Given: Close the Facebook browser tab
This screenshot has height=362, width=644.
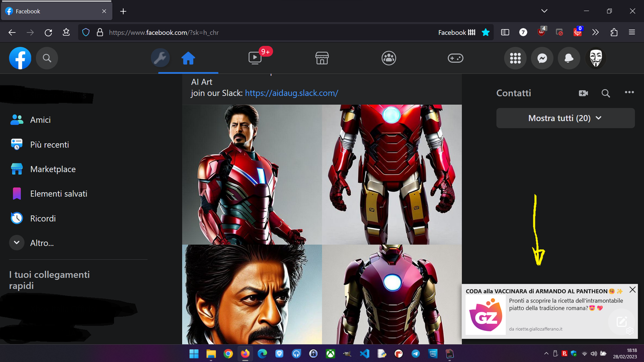Looking at the screenshot, I should 104,11.
